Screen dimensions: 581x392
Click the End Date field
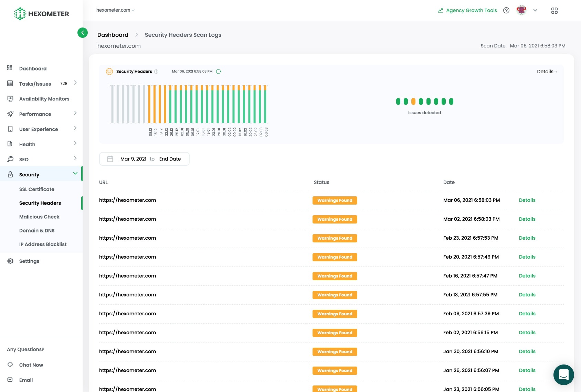click(x=170, y=159)
